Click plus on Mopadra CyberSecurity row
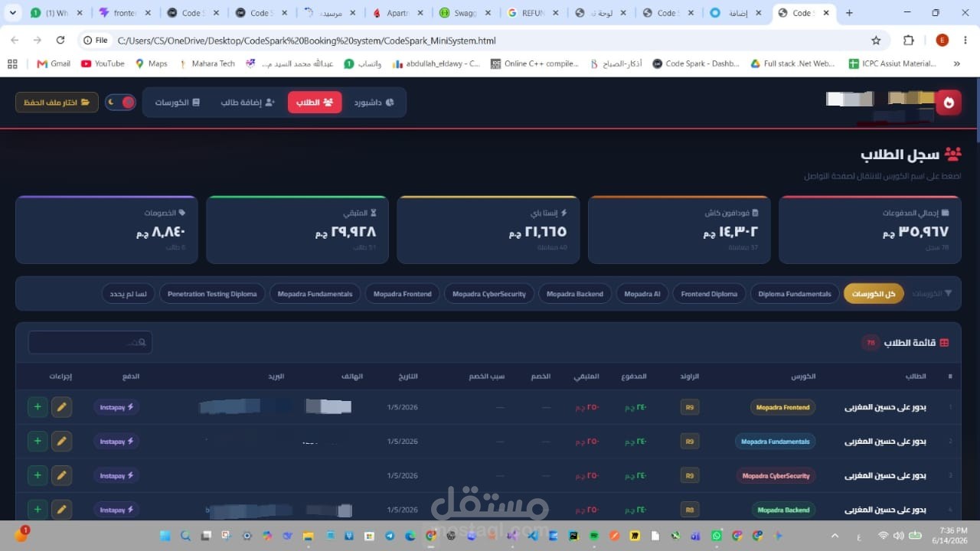Viewport: 980px width, 551px height. click(38, 475)
